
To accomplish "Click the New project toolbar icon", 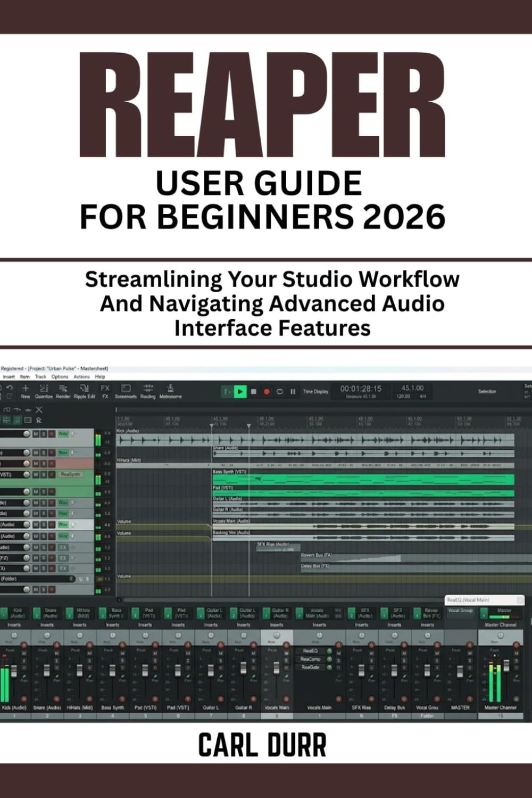I will tap(25, 391).
